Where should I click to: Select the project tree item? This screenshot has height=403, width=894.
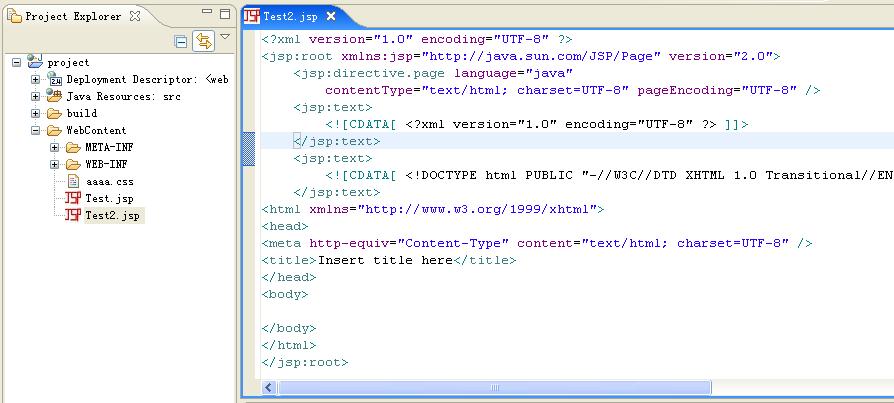[68, 63]
